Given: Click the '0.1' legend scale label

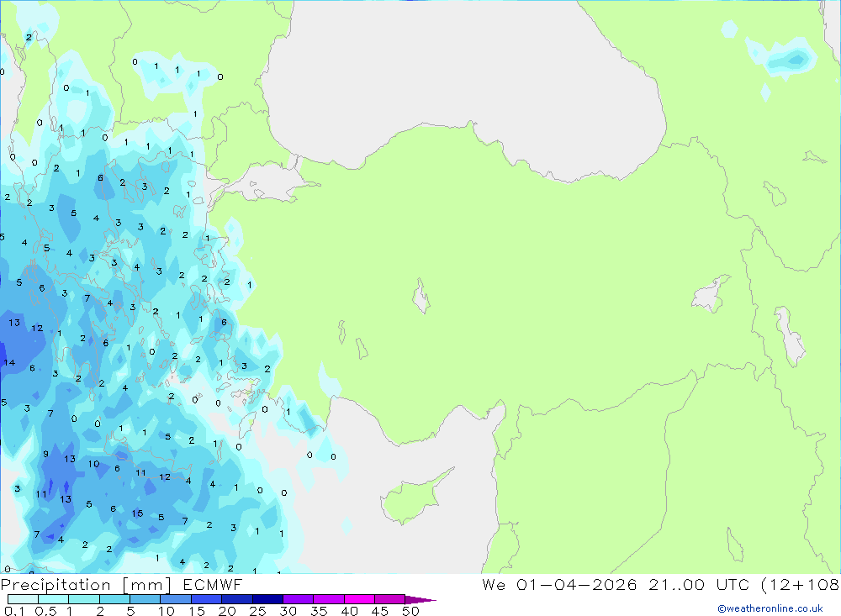Looking at the screenshot, I should (x=14, y=611).
